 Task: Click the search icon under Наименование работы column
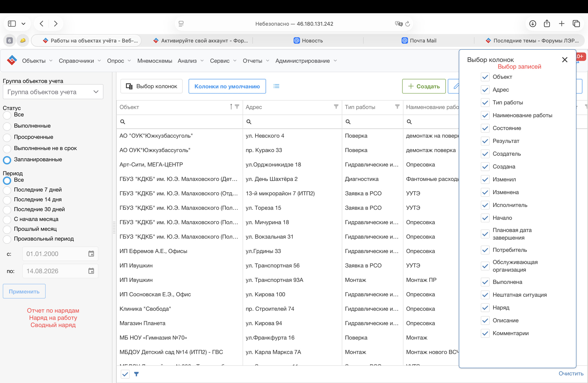point(409,122)
